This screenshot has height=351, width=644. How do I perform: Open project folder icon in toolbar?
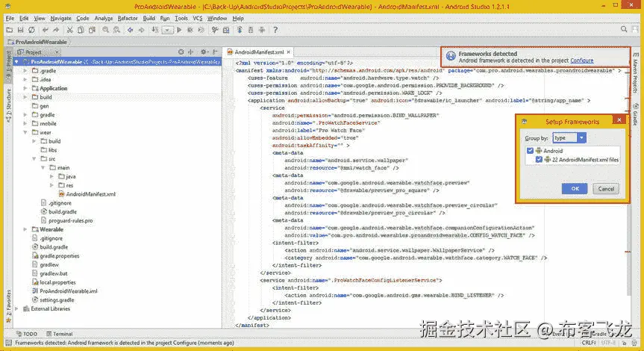tap(10, 30)
